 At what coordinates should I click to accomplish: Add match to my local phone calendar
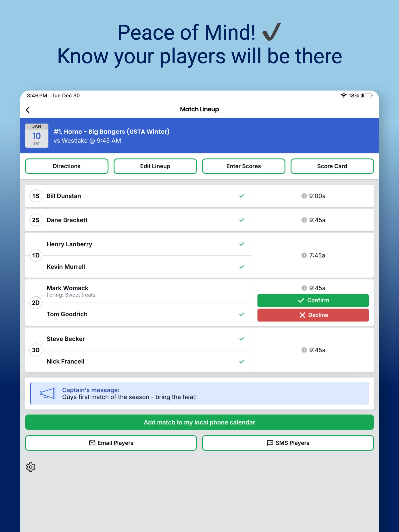199,422
